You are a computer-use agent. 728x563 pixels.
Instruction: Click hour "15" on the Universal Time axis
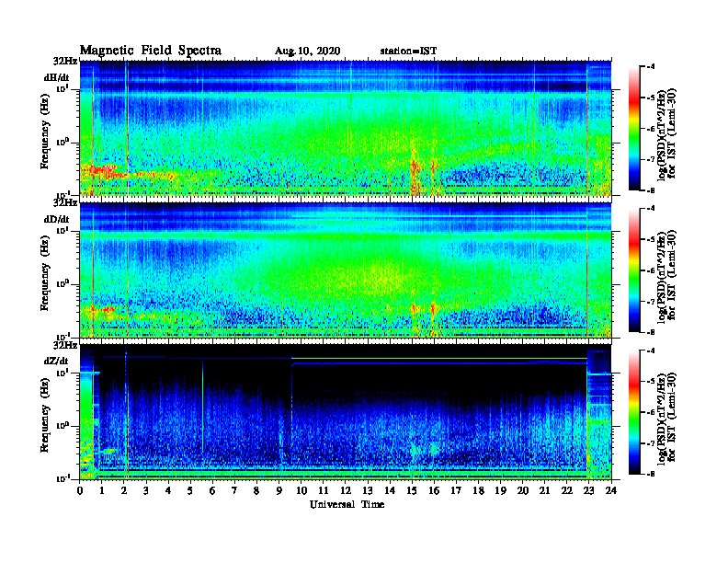tap(412, 490)
